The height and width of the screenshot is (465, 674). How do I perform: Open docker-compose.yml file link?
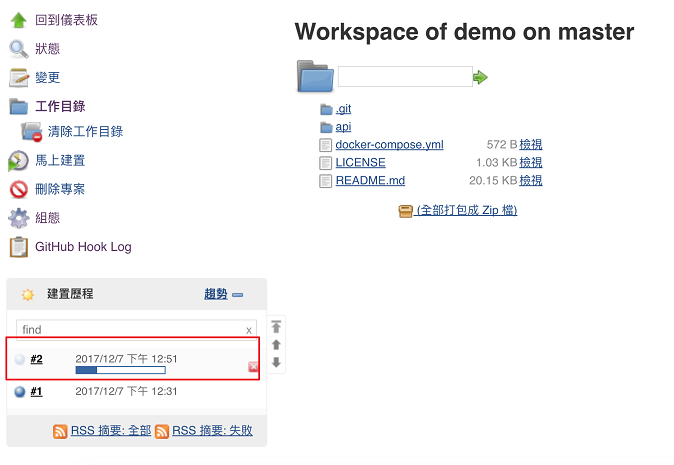pos(389,145)
